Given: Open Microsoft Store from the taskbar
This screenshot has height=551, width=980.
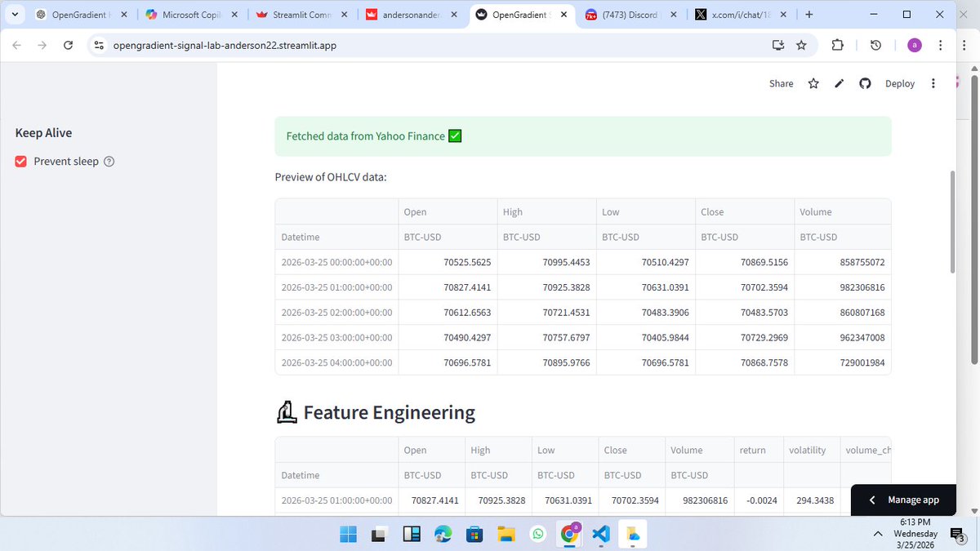Looking at the screenshot, I should click(474, 535).
